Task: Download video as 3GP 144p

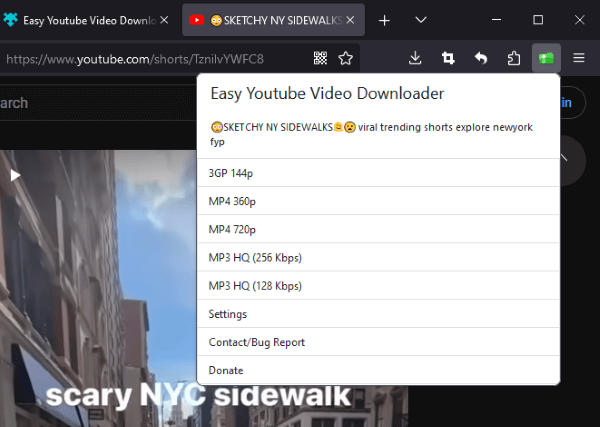Action: point(378,173)
